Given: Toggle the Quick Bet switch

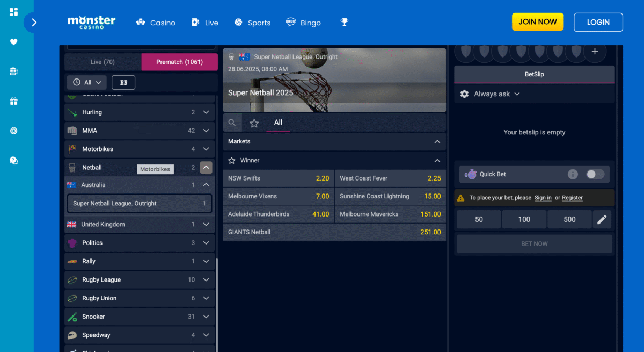Looking at the screenshot, I should [x=595, y=174].
